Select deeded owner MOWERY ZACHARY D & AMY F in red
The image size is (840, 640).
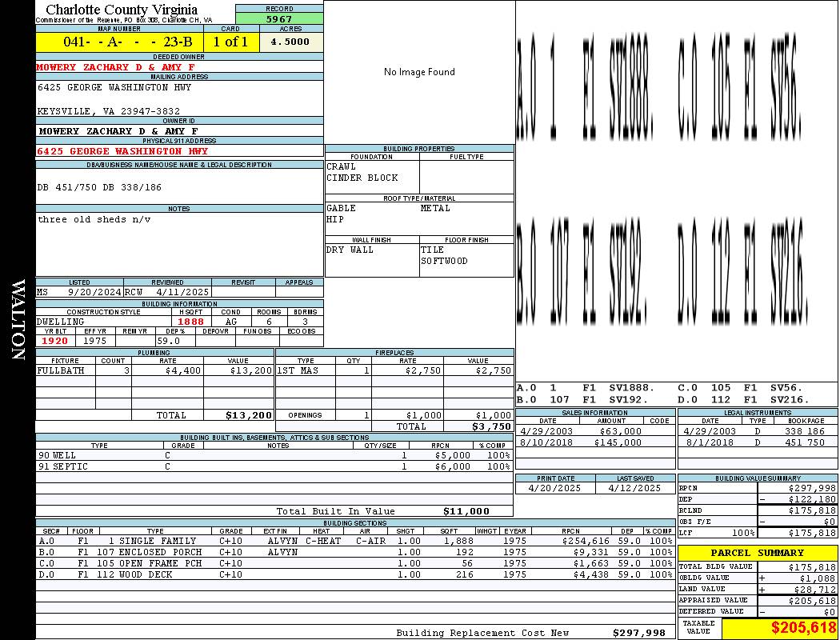[116, 67]
